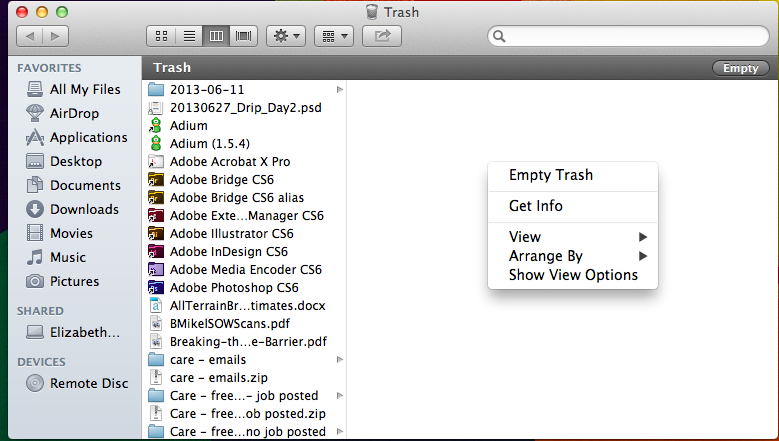
Task: Click the Finder search field
Action: (628, 37)
